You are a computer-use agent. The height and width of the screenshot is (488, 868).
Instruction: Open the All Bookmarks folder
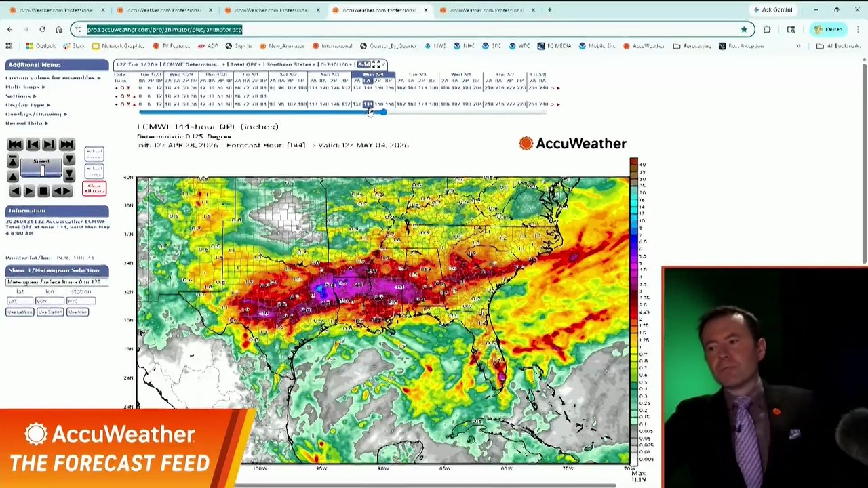click(x=839, y=46)
